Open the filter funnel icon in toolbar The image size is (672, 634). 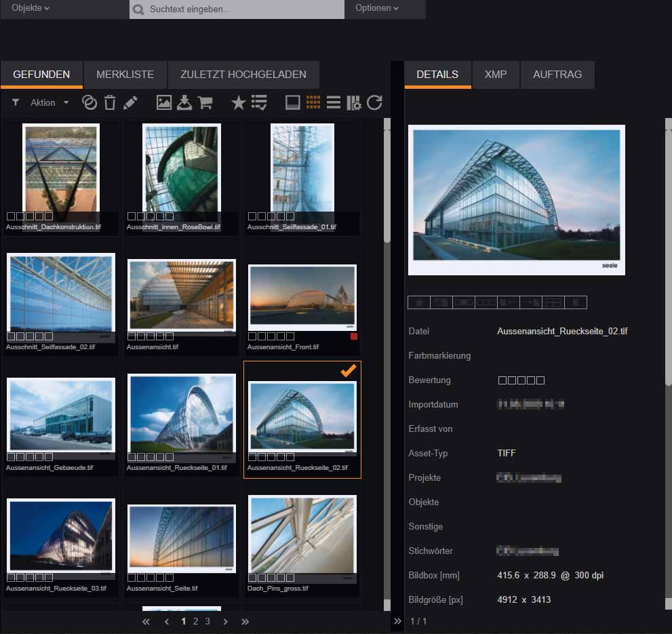16,102
